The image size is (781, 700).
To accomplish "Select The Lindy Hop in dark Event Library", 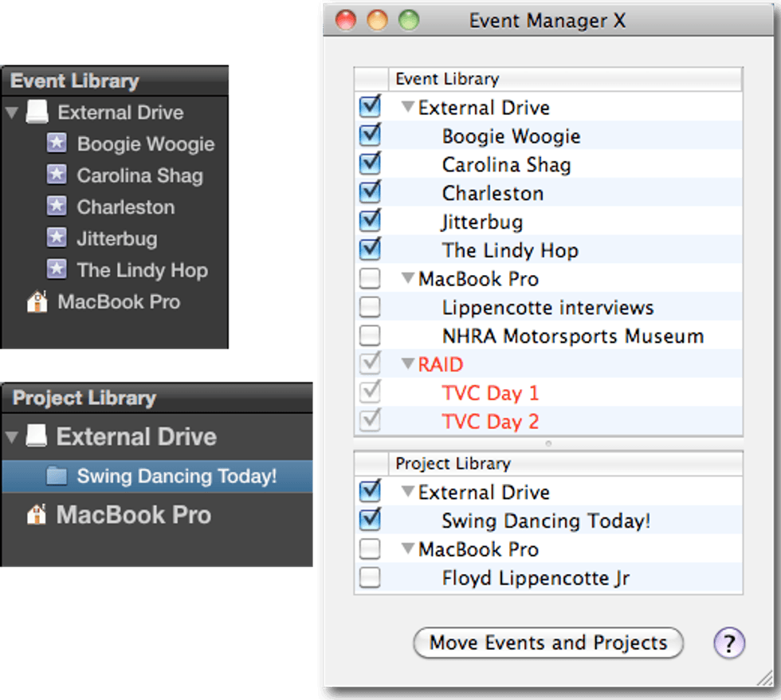I will pos(143,270).
